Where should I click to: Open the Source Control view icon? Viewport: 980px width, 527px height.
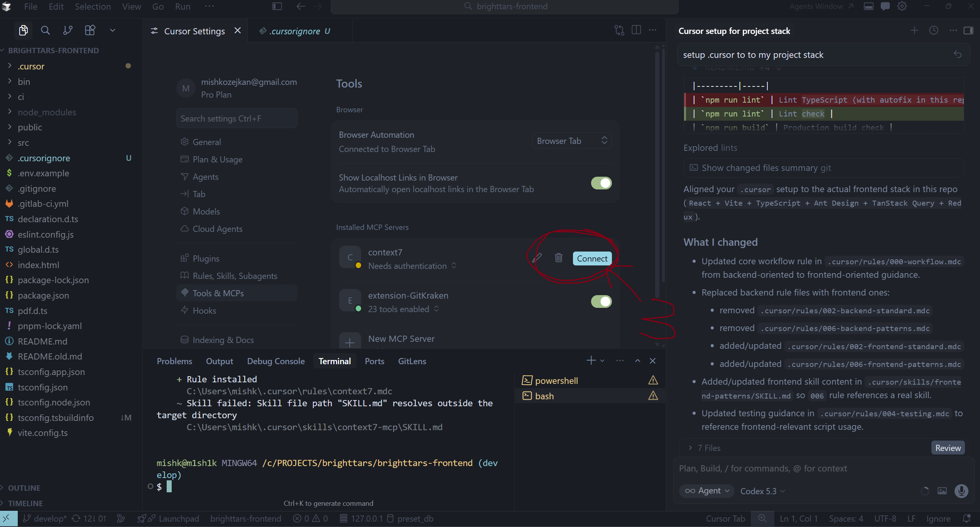click(x=68, y=30)
